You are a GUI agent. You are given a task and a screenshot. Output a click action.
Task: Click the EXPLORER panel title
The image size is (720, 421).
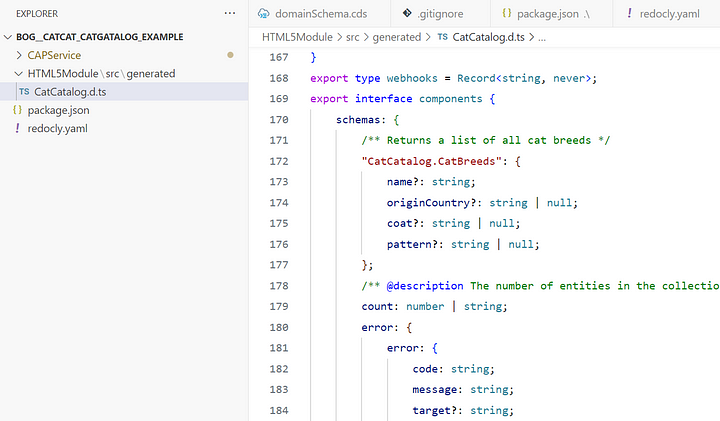[x=37, y=14]
